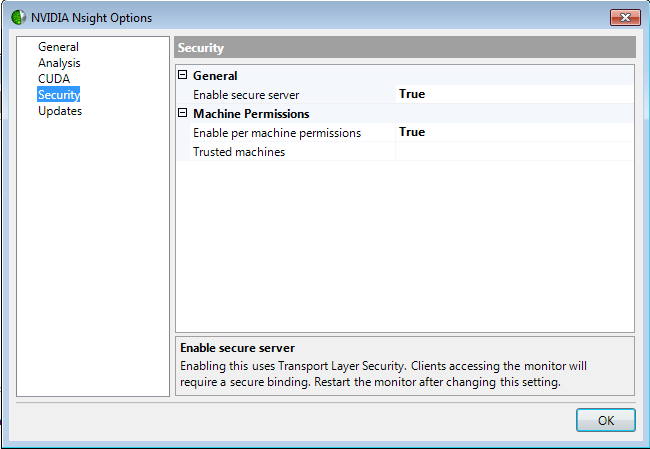This screenshot has width=650, height=449.
Task: Select Enable per machine permissions property
Action: coord(277,133)
